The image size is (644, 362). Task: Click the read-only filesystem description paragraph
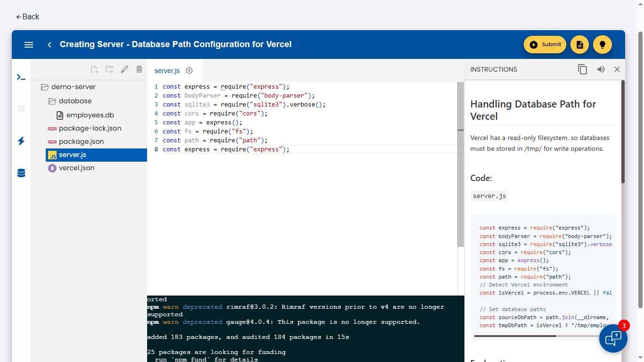tap(540, 143)
